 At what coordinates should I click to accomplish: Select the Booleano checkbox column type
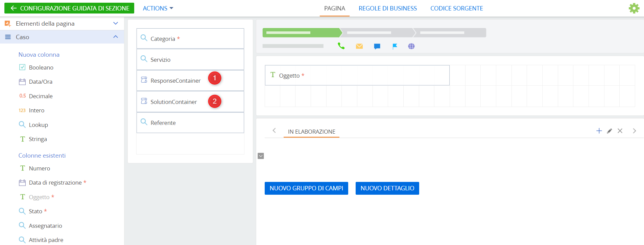tap(36, 67)
